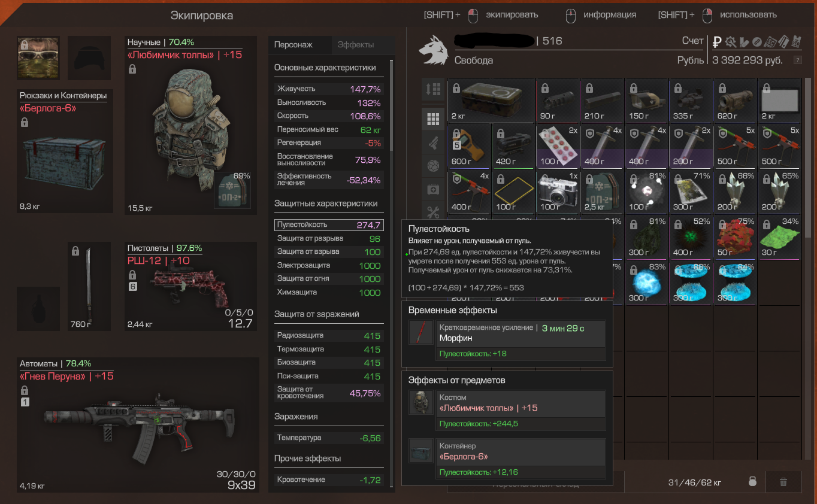Click the Живучесть stat row
Image resolution: width=817 pixels, height=504 pixels.
[329, 89]
